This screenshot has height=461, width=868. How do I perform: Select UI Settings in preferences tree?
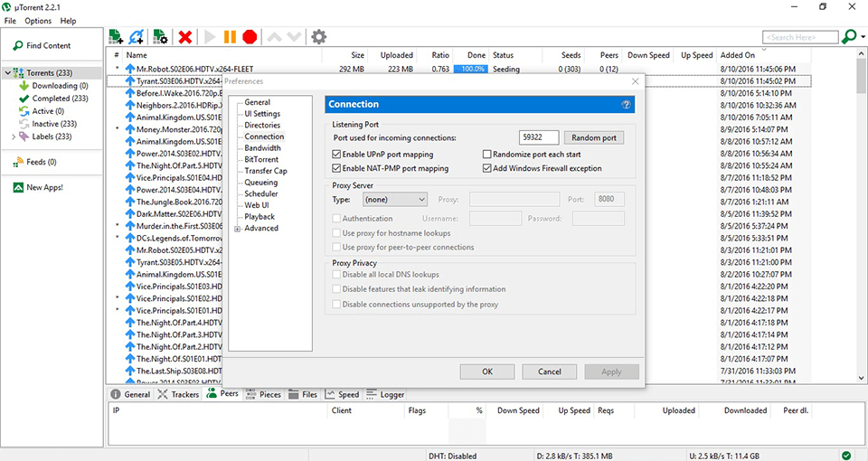(x=262, y=114)
